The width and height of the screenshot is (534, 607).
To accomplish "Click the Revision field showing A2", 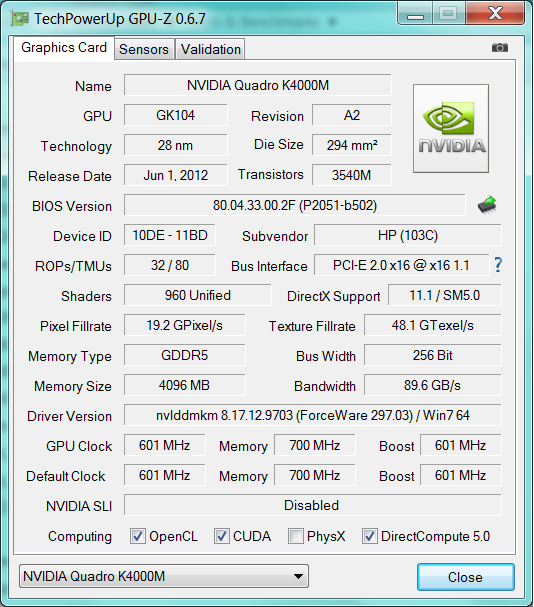I will (x=352, y=115).
